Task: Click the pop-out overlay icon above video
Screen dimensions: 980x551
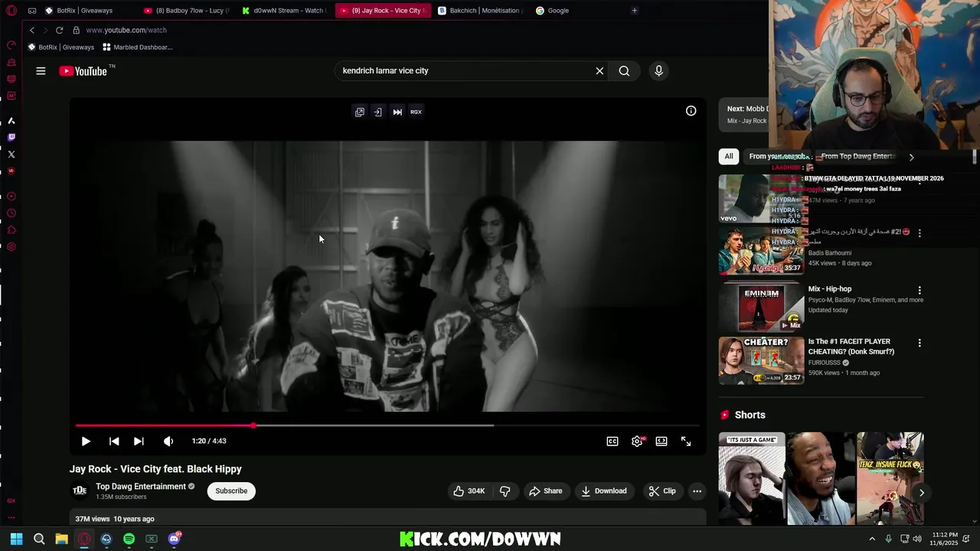Action: point(360,112)
